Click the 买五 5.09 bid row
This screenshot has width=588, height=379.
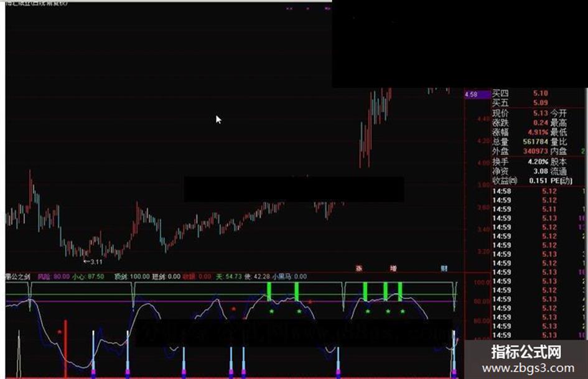click(x=520, y=103)
